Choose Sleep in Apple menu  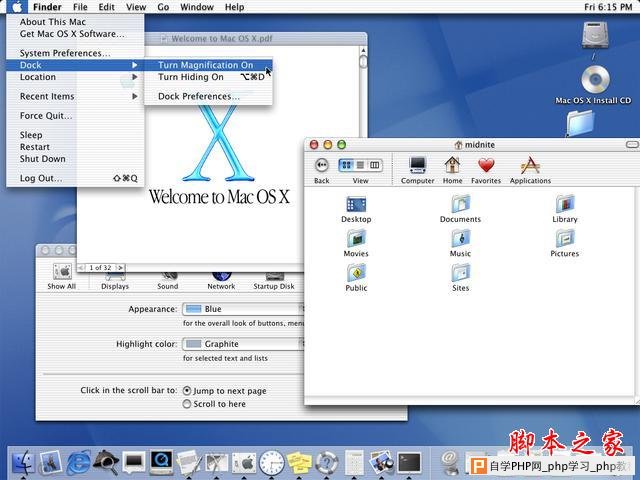(75, 135)
